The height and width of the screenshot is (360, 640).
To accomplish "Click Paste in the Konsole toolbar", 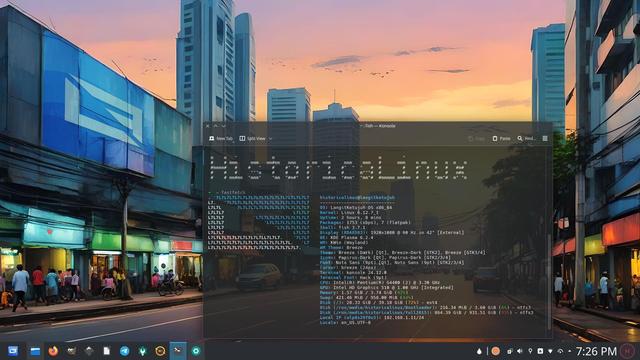I will tap(501, 139).
